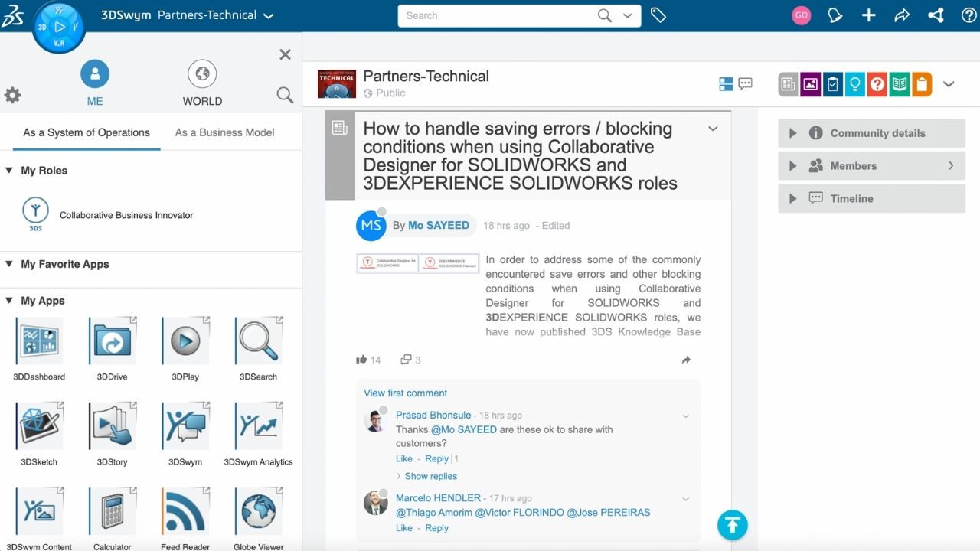Switch to post list view icon

pos(726,84)
